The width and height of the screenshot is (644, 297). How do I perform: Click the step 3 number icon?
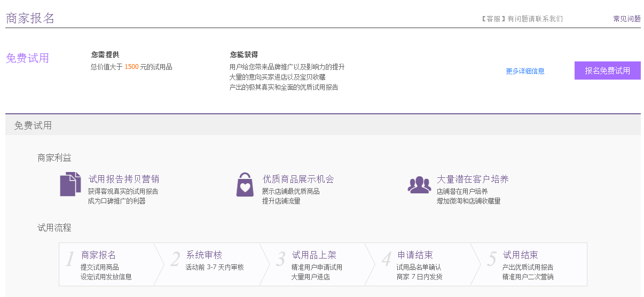tap(280, 260)
